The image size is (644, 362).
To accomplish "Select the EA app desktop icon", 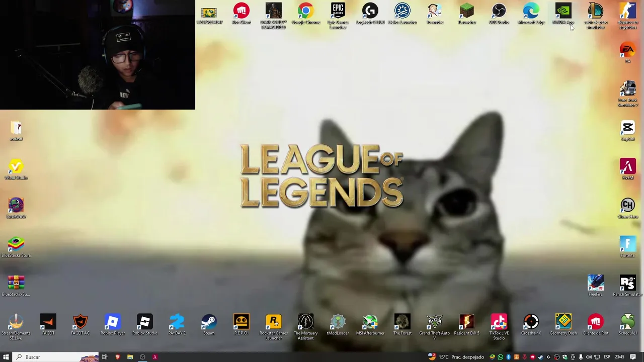I will point(627,52).
